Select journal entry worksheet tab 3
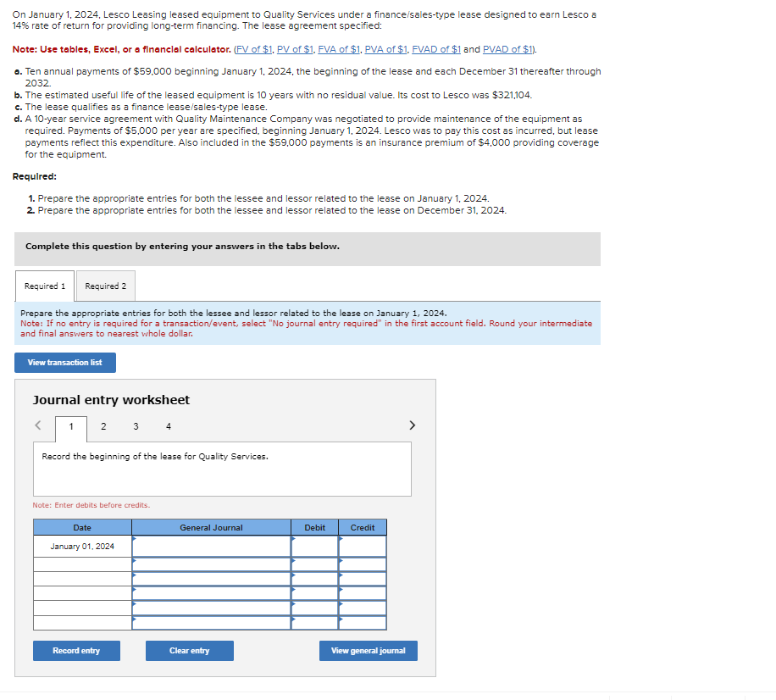776x700 pixels. [x=136, y=426]
